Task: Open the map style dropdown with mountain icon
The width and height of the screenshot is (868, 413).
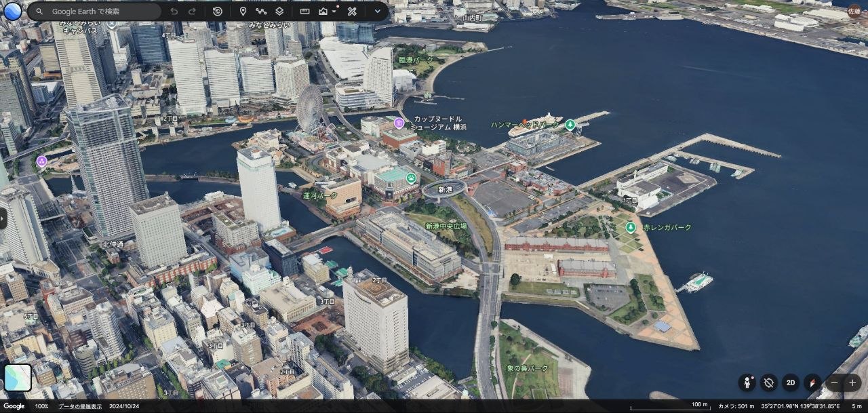Action: click(327, 12)
